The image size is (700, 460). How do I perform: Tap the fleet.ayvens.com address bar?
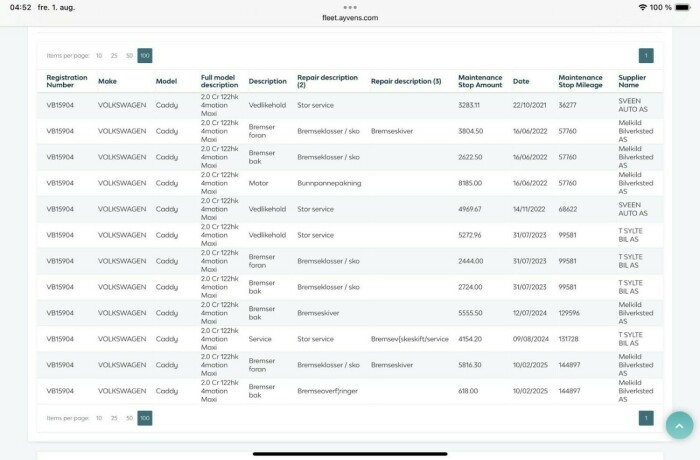point(349,17)
